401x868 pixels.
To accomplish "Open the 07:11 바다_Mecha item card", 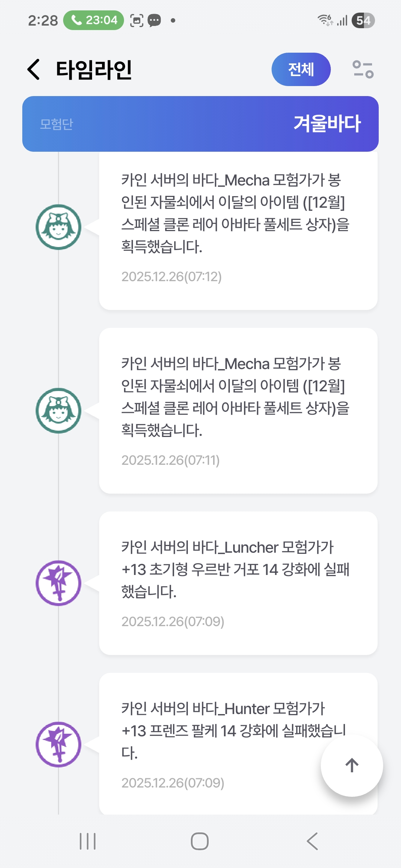I will click(x=238, y=411).
